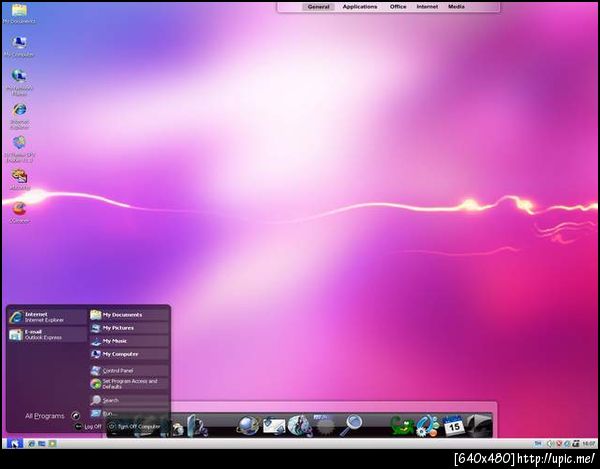Open Internet Explorer from Start menu
The height and width of the screenshot is (469, 600).
click(x=47, y=317)
